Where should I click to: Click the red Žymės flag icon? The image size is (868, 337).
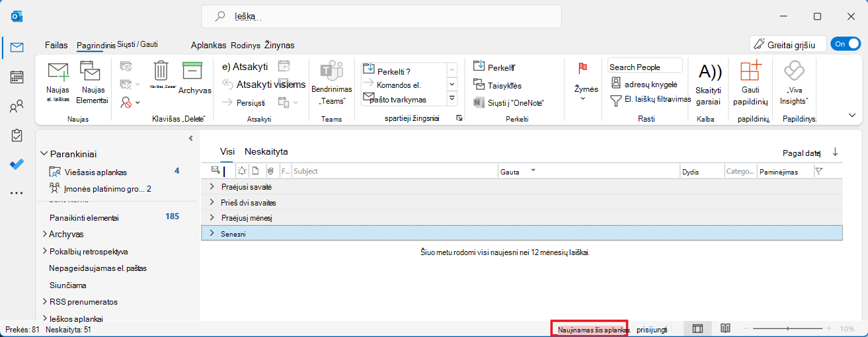[582, 67]
